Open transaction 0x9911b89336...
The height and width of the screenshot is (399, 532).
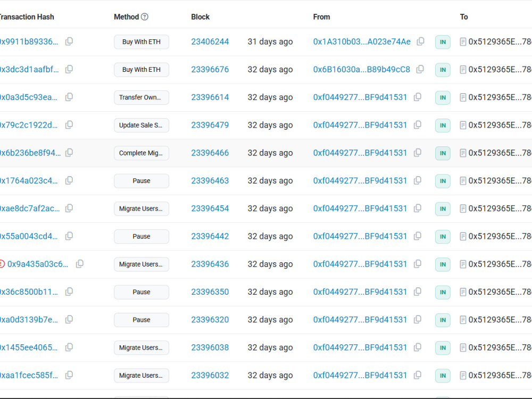coord(29,41)
